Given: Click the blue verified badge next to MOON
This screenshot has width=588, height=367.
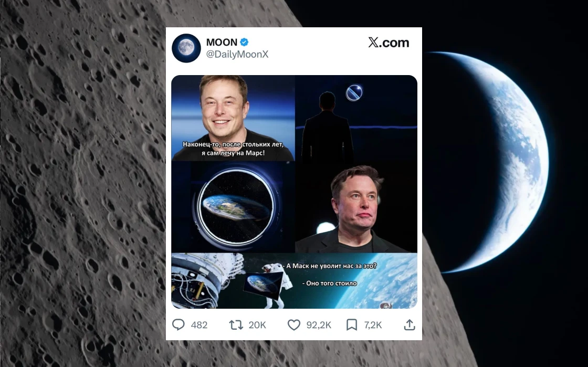Looking at the screenshot, I should point(244,42).
